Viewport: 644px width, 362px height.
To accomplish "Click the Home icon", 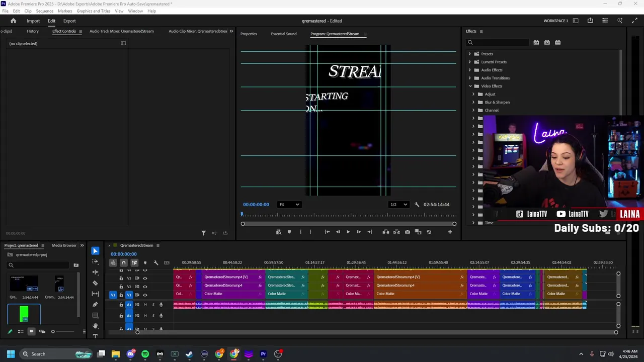I will pos(13,21).
